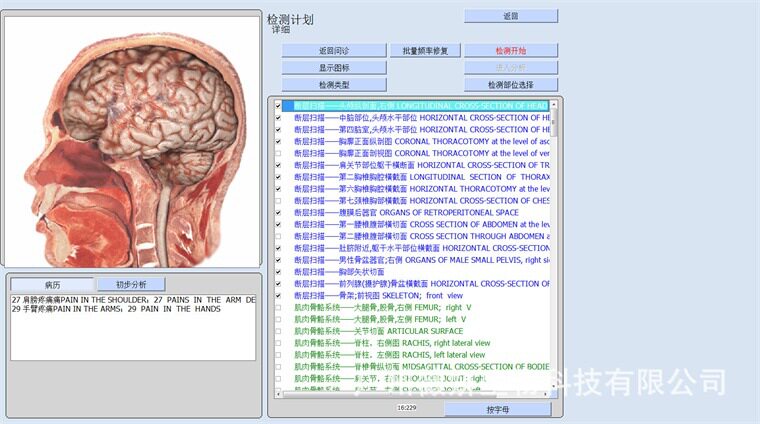Select LONGITUDINAL SECTION OF THORAX row
760x424 pixels.
[422, 177]
